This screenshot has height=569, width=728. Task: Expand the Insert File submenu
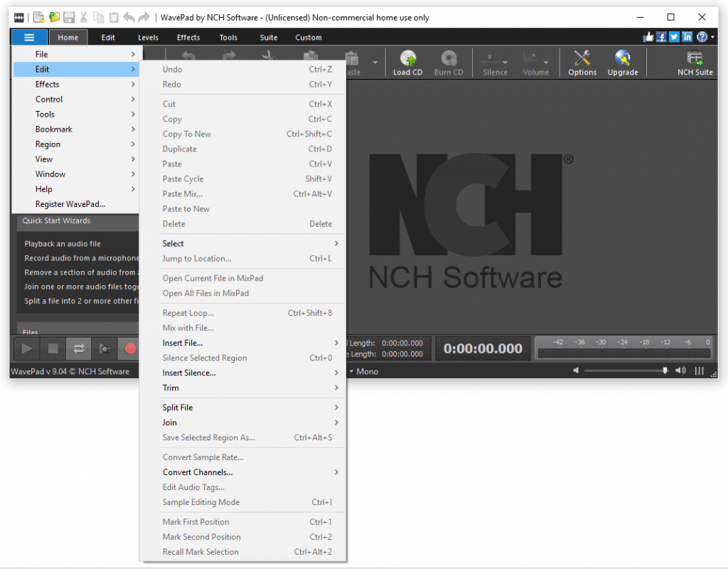243,343
